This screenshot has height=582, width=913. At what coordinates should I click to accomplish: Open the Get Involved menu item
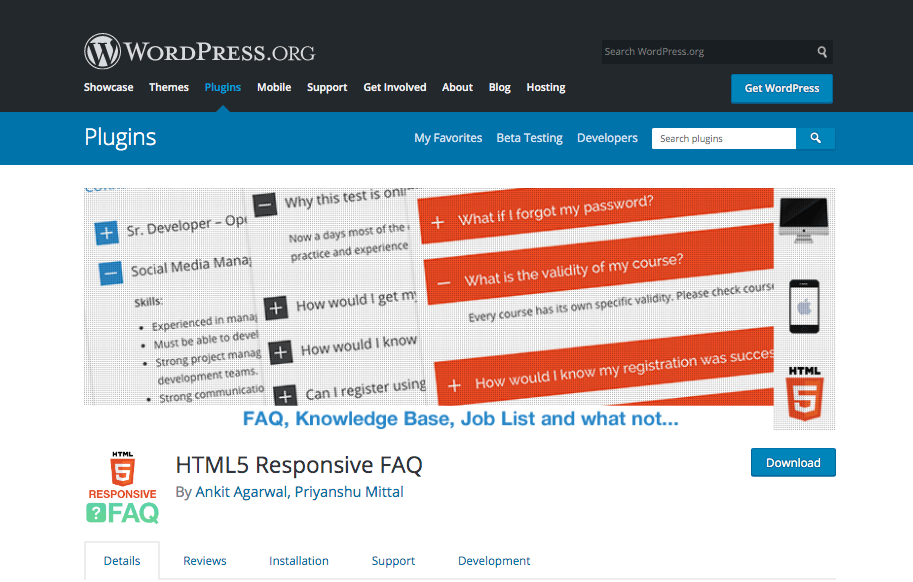[395, 87]
